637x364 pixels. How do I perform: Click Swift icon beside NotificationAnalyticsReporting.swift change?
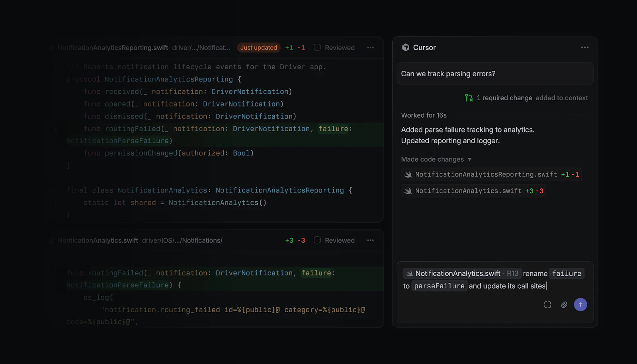[408, 175]
